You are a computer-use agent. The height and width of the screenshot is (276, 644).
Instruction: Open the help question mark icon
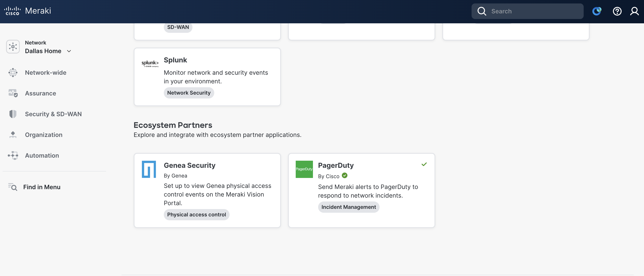(x=617, y=11)
